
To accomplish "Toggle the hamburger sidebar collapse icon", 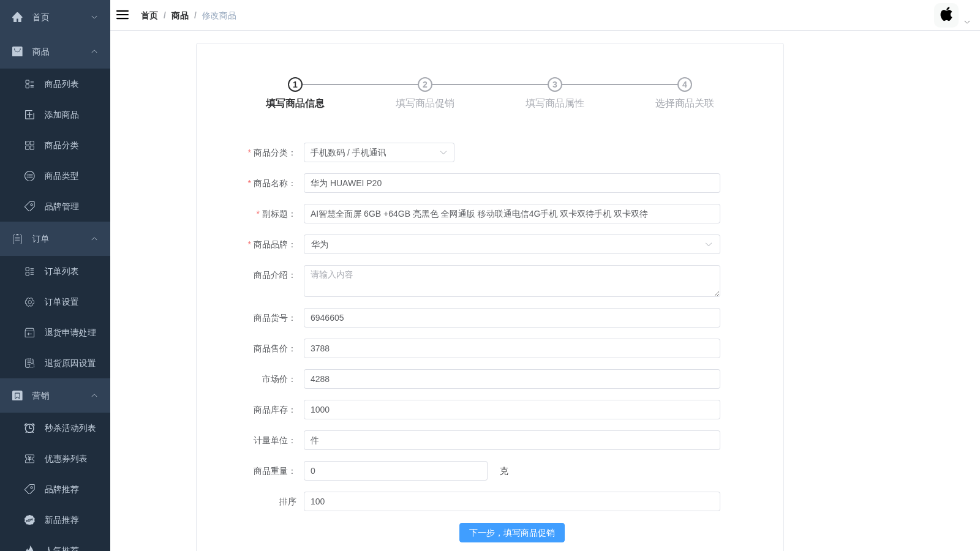I will (x=123, y=15).
